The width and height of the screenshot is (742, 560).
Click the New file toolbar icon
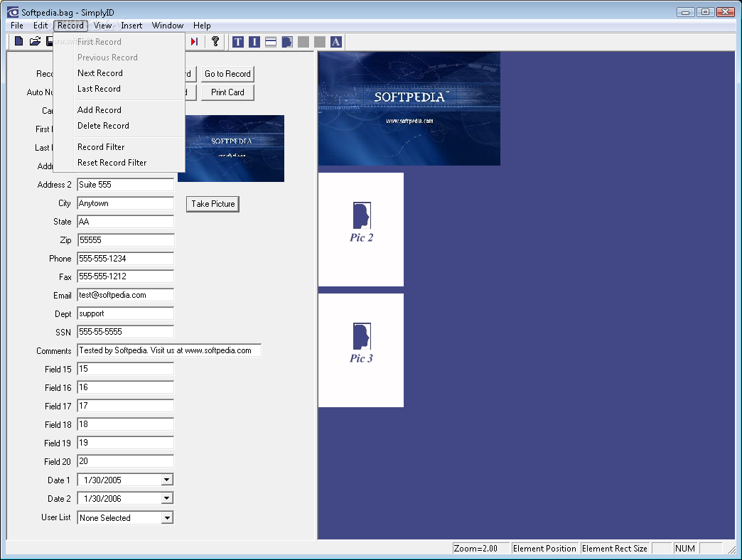coord(19,42)
